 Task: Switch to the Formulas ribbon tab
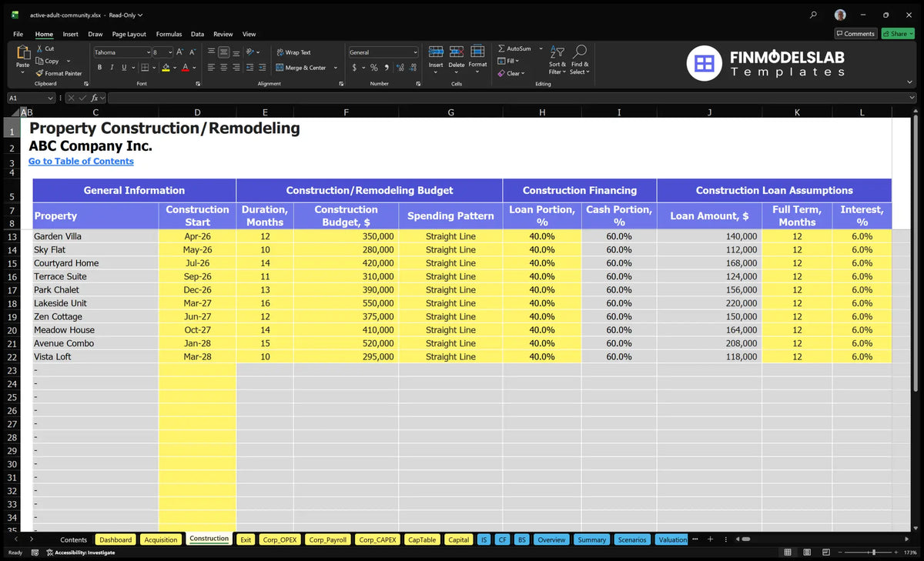click(169, 34)
